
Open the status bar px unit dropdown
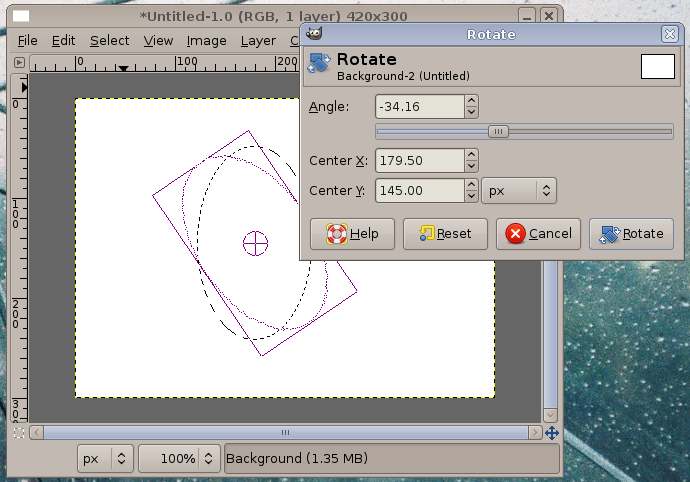[105, 458]
